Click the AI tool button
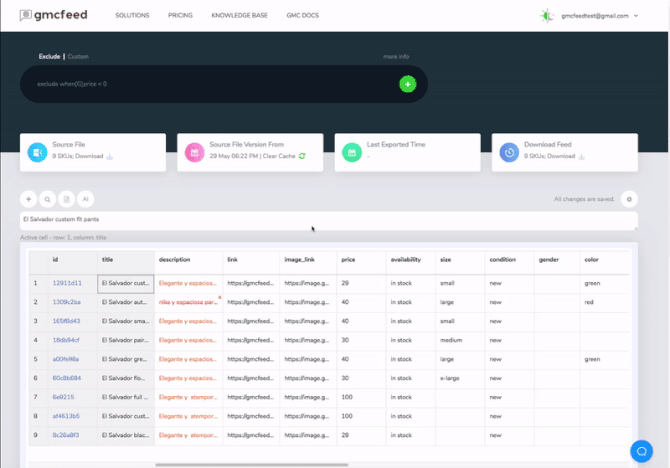Screen dimensions: 670x468 click(x=86, y=199)
